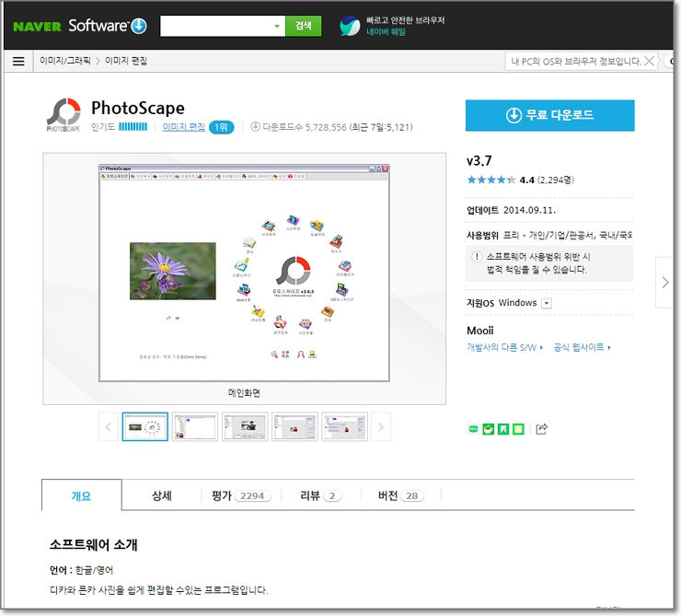Click the green 검색 search button
Image resolution: width=681 pixels, height=616 pixels.
[x=303, y=26]
